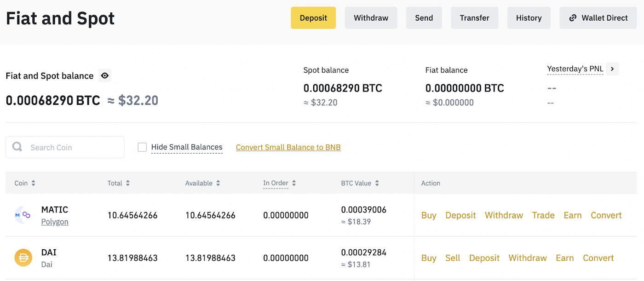Focus the Search Coin input field

[x=74, y=147]
